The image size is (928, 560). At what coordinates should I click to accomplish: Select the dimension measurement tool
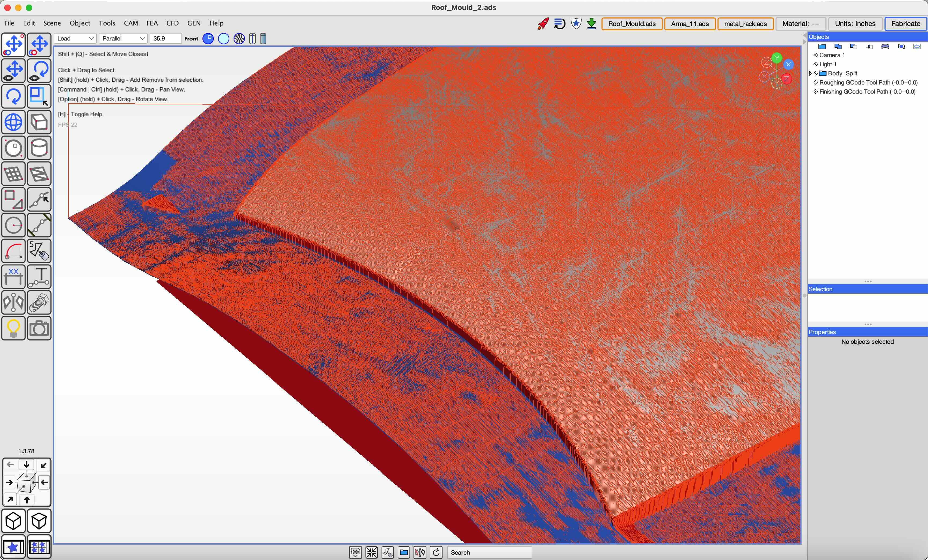(13, 277)
